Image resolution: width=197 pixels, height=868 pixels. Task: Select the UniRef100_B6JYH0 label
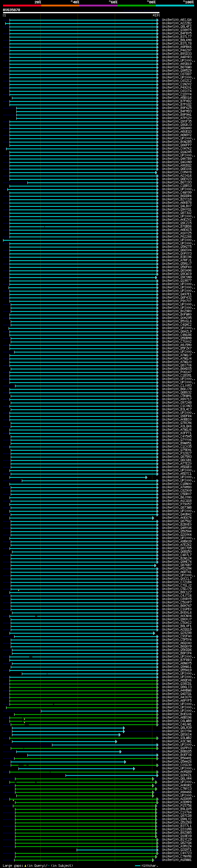click(x=177, y=497)
